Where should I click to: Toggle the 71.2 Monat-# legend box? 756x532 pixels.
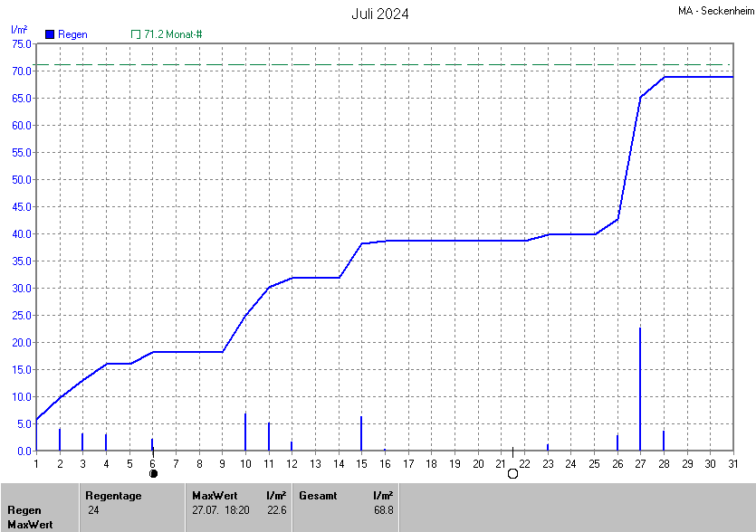136,34
